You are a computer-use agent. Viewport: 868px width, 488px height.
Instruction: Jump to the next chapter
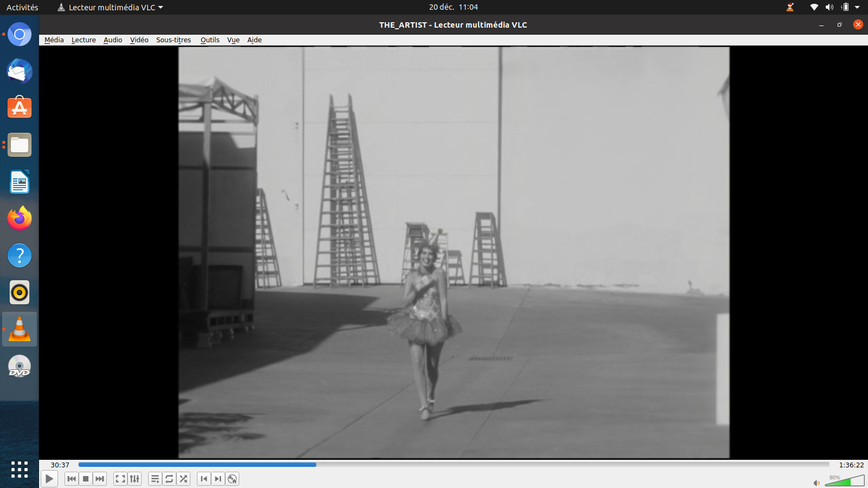coord(218,479)
